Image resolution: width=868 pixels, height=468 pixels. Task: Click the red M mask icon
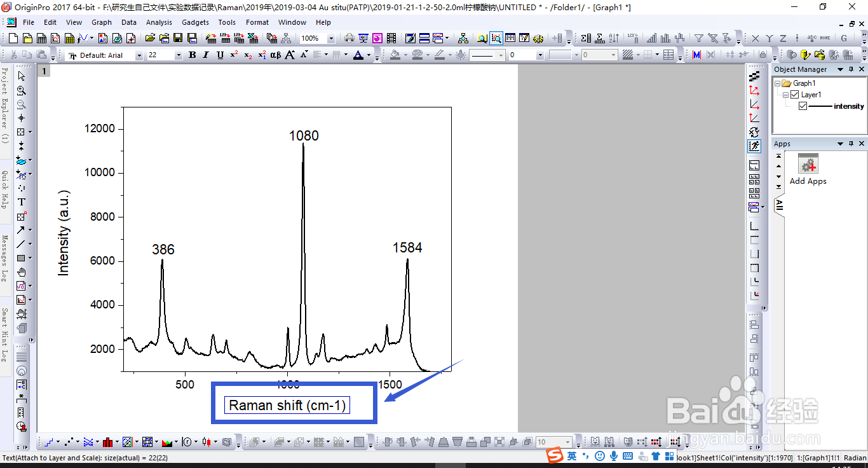[x=696, y=55]
